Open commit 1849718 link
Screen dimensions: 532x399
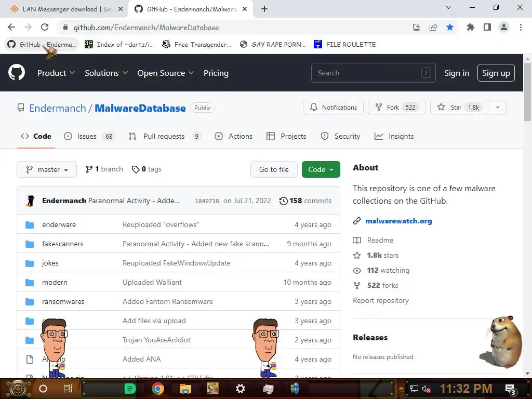[207, 201]
